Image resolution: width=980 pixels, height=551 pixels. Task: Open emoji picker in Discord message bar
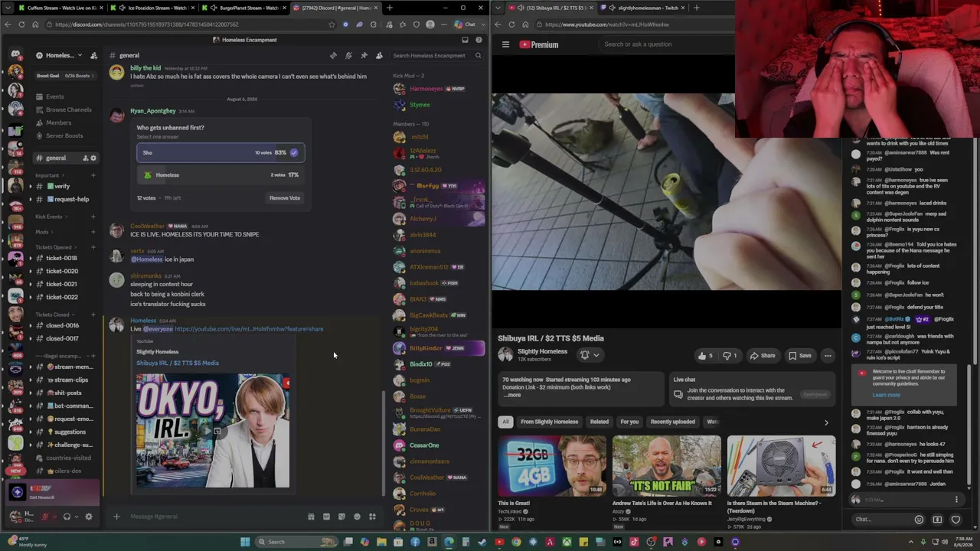tap(357, 517)
